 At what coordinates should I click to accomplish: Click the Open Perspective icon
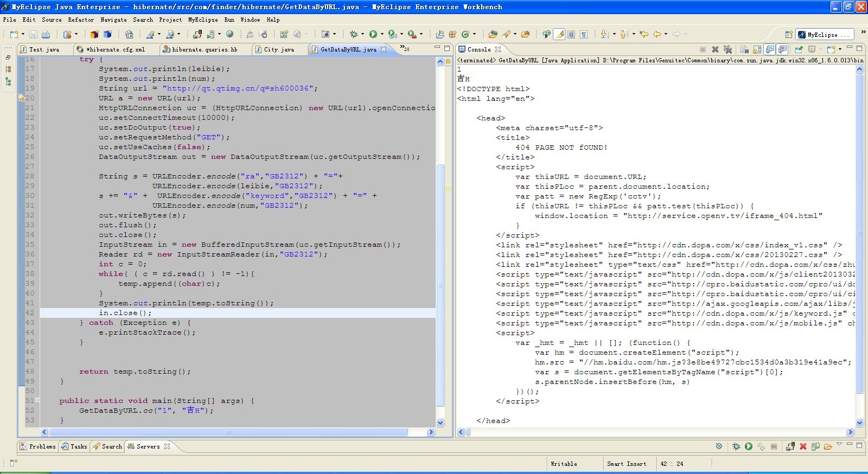pos(789,34)
